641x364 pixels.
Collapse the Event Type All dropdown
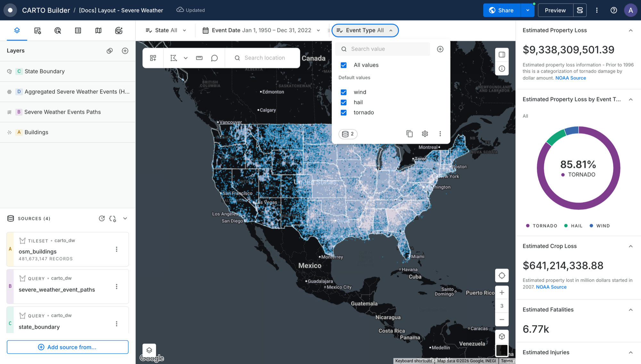(x=365, y=30)
